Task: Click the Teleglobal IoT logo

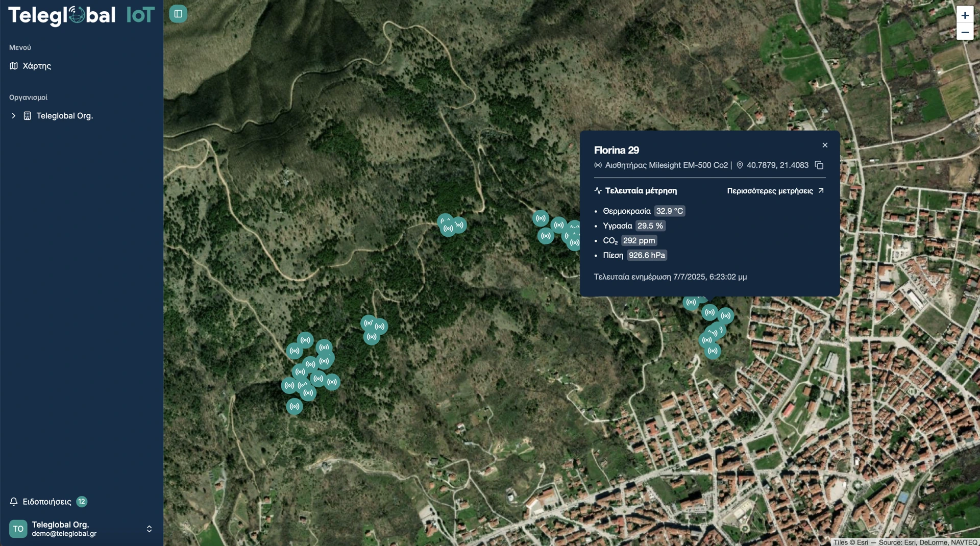Action: click(x=81, y=15)
